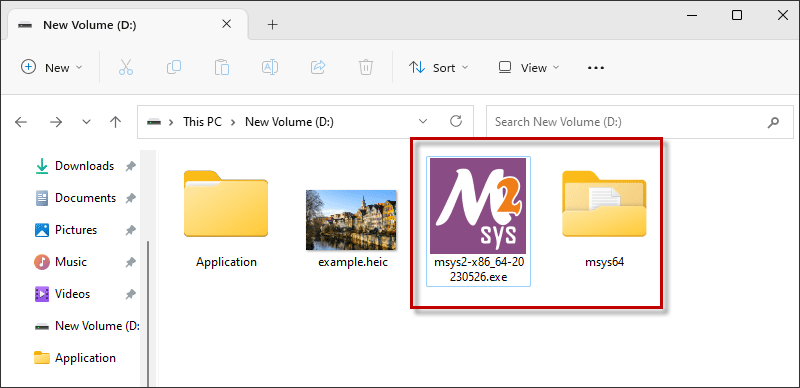800x388 pixels.
Task: Go back with the left arrow
Action: [20, 122]
